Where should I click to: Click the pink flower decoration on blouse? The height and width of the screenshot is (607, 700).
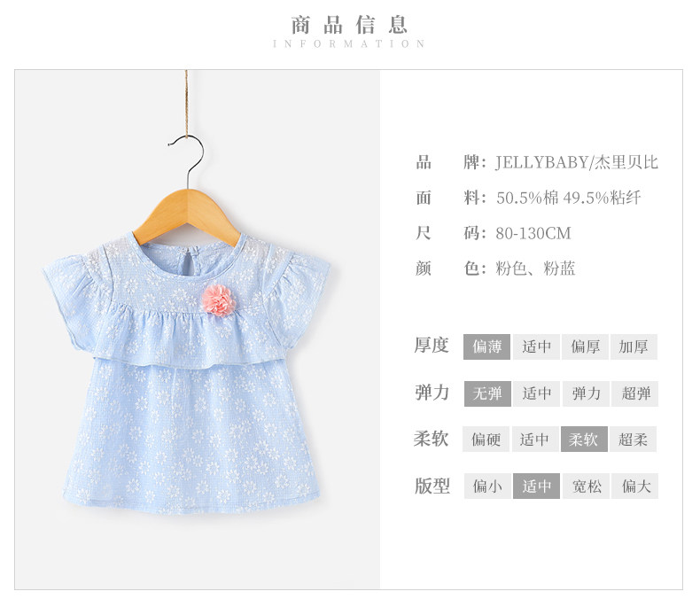(x=218, y=300)
